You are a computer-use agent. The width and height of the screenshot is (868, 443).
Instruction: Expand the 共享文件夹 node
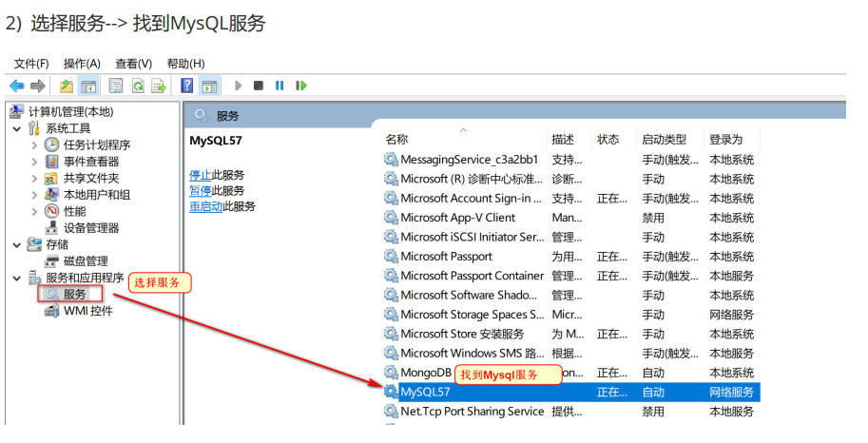pyautogui.click(x=34, y=179)
